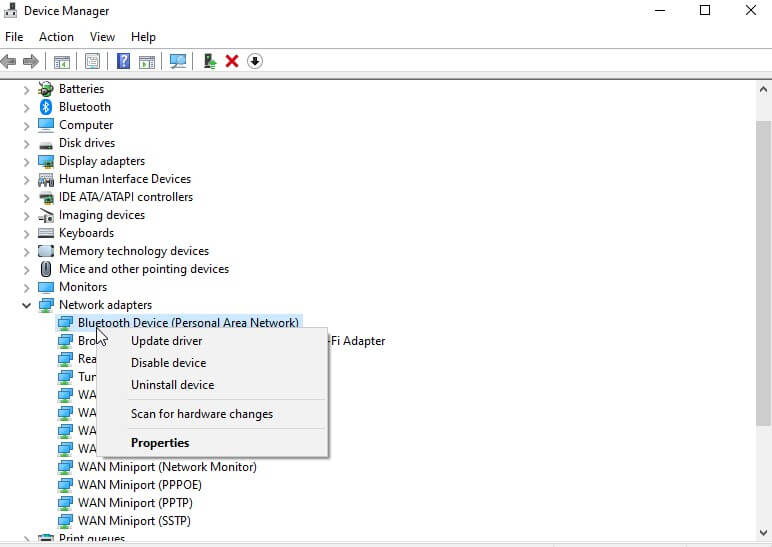
Task: Expand the Monitors node
Action: [27, 288]
